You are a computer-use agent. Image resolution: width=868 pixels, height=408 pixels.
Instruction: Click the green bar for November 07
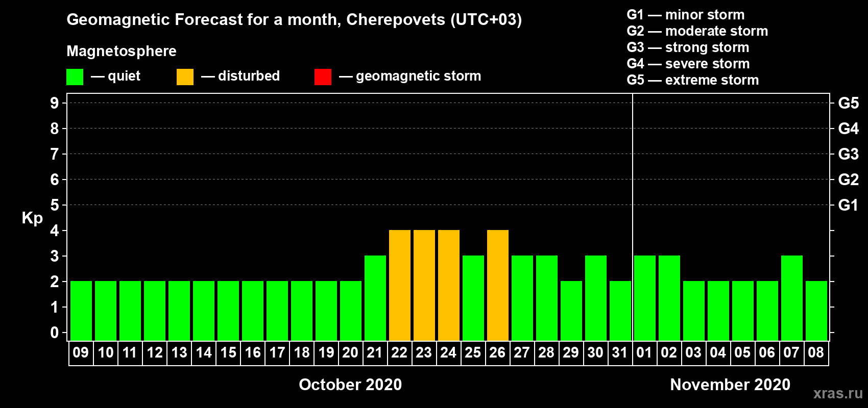(792, 298)
